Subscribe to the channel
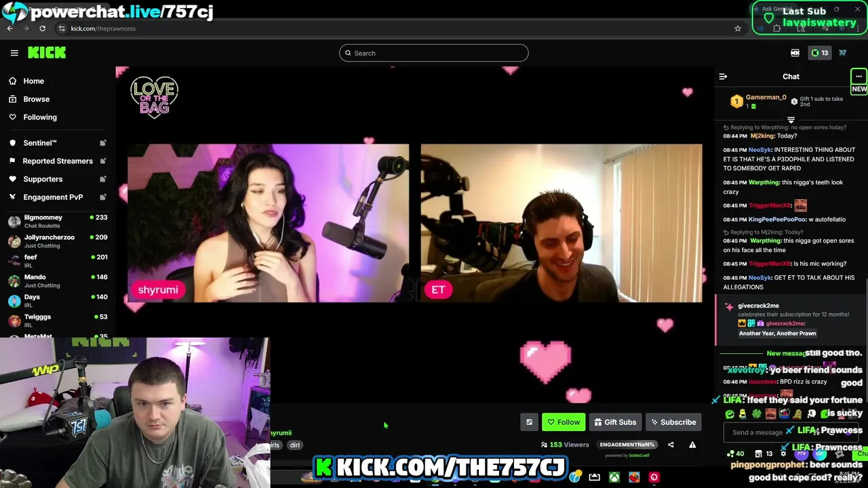Image resolution: width=868 pixels, height=488 pixels. click(673, 422)
